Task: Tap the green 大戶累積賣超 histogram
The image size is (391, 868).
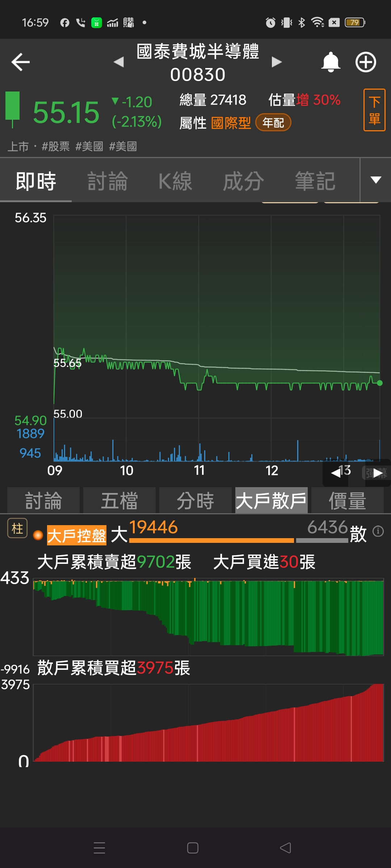Action: click(209, 617)
